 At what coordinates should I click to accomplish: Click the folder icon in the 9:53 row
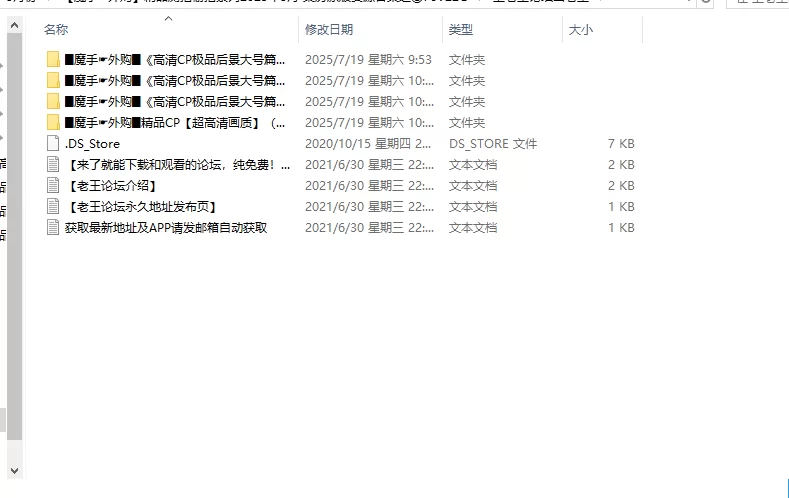click(53, 59)
